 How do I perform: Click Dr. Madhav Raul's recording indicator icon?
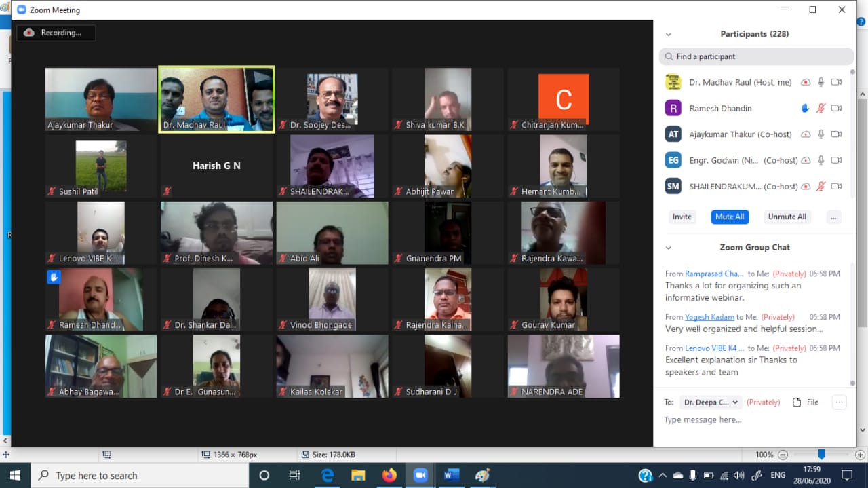pyautogui.click(x=806, y=82)
